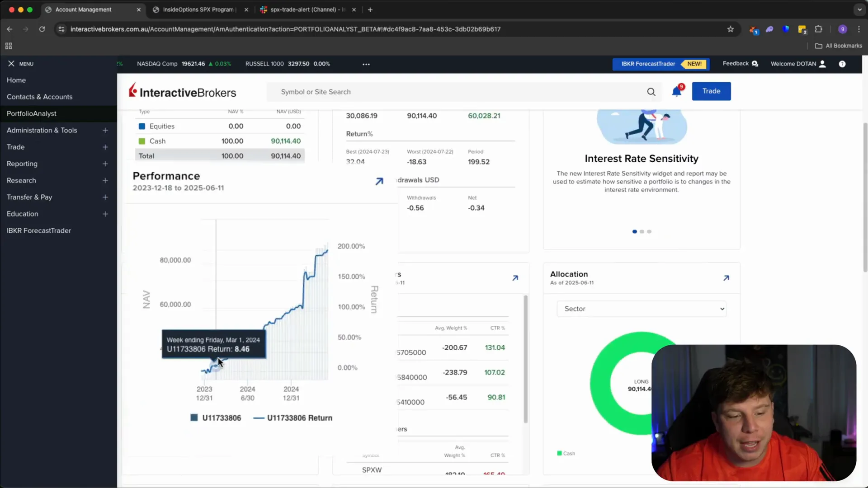Open Contacts & Accounts menu item
This screenshot has height=488, width=868.
(x=39, y=97)
